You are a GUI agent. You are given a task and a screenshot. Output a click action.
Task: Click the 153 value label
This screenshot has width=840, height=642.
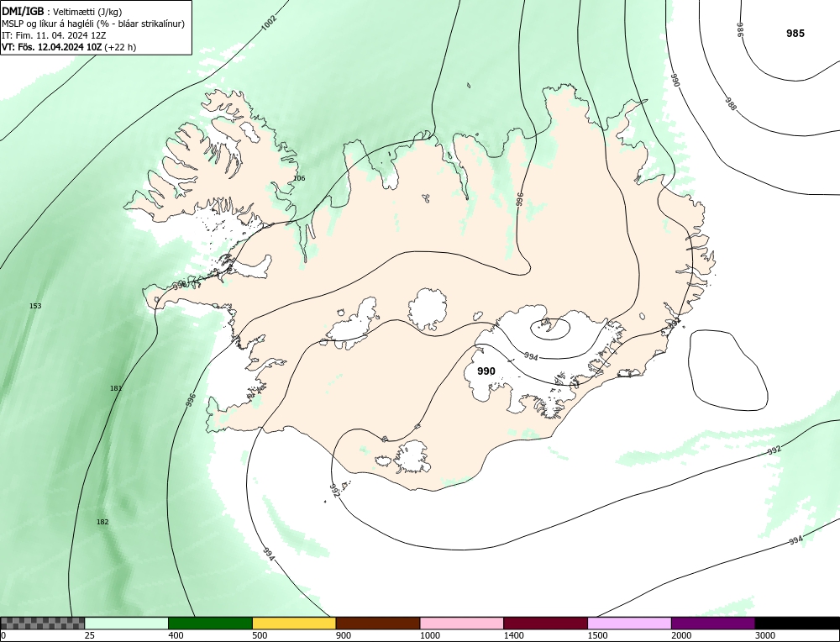click(x=35, y=306)
